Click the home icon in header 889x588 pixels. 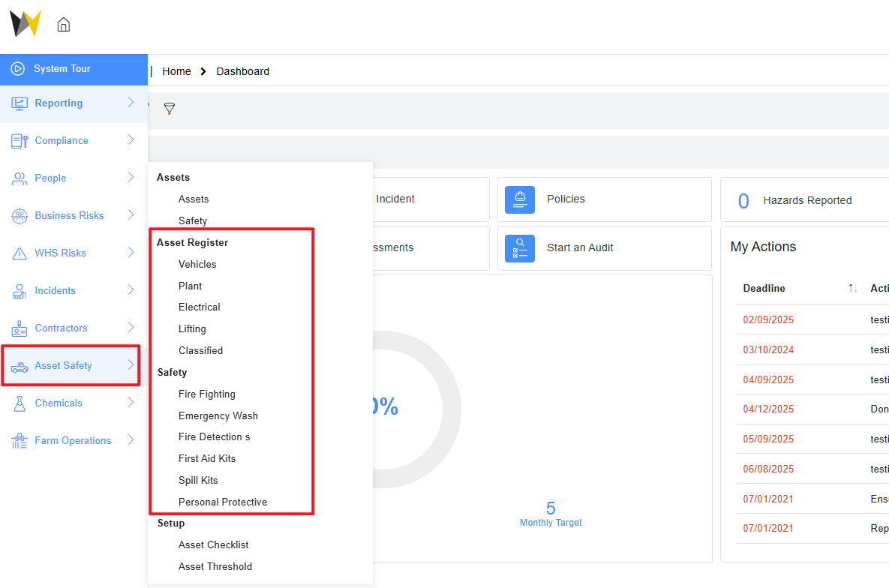pos(64,25)
